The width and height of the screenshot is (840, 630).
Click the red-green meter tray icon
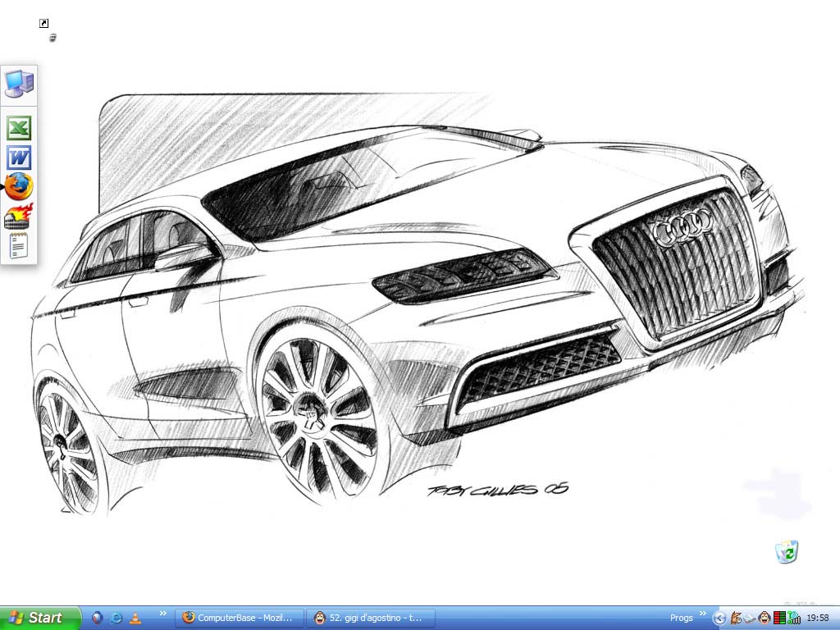[x=779, y=619]
